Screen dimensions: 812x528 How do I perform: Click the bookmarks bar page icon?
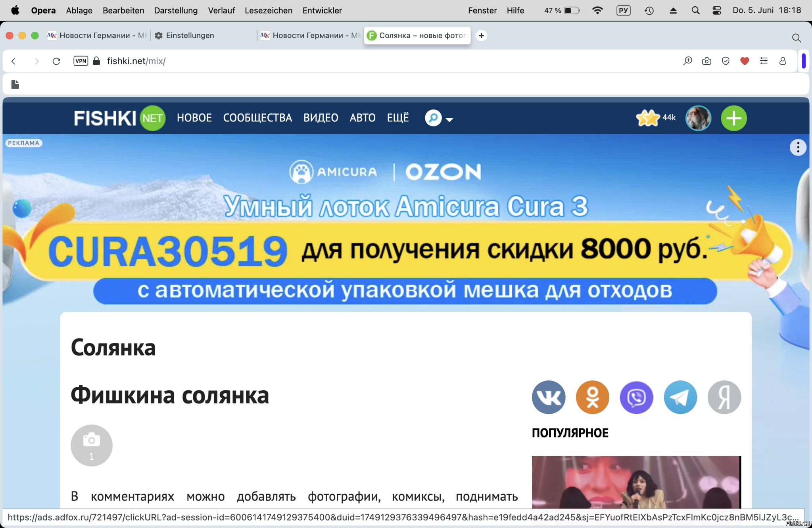coord(15,84)
